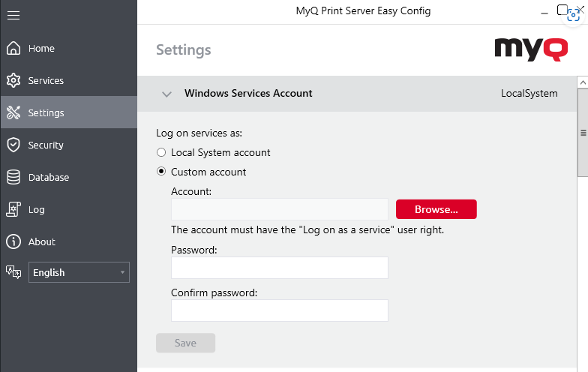Collapse the Windows Services Account section
Screen dimensions: 588x372
coord(166,94)
